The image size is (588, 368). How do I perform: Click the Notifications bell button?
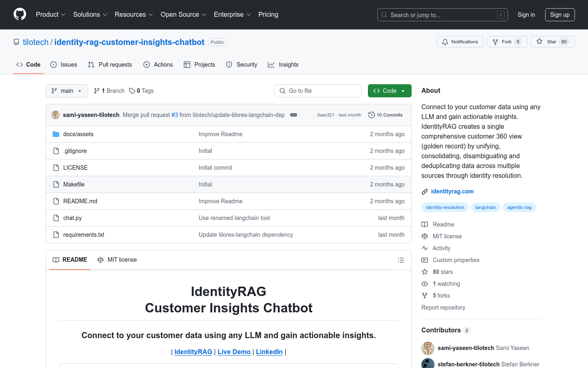460,42
